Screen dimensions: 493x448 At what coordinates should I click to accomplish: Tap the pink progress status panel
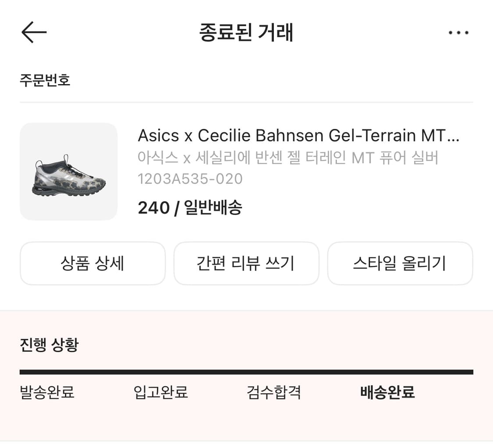tap(246, 377)
